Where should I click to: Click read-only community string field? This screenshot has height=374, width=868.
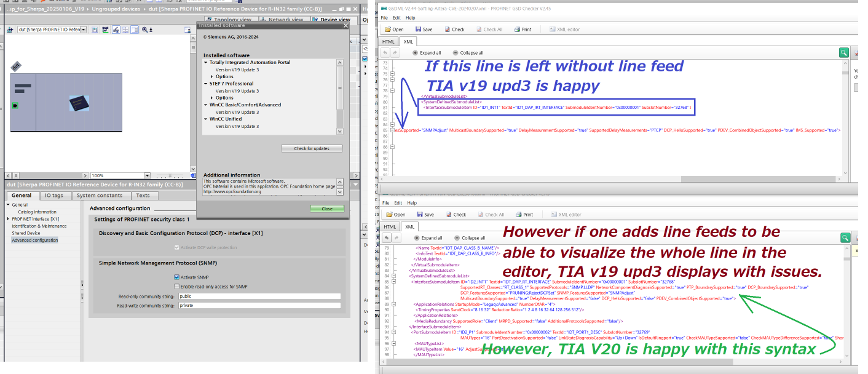pos(259,296)
